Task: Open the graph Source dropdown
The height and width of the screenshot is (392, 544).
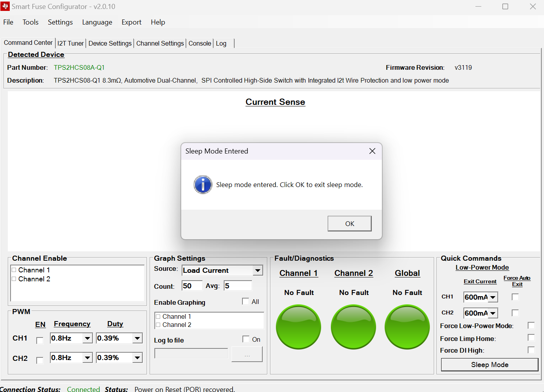Action: pyautogui.click(x=258, y=270)
